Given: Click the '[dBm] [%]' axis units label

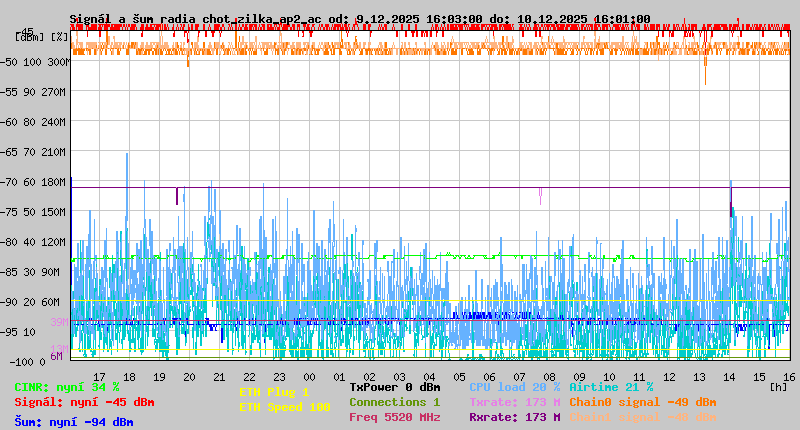Looking at the screenshot, I should 42,36.
